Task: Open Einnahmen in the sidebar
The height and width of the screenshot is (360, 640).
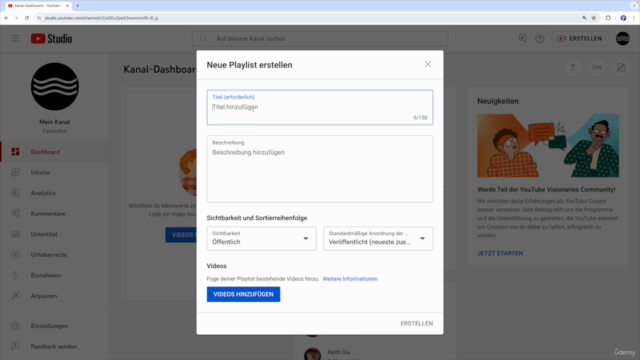Action: [x=55, y=276]
